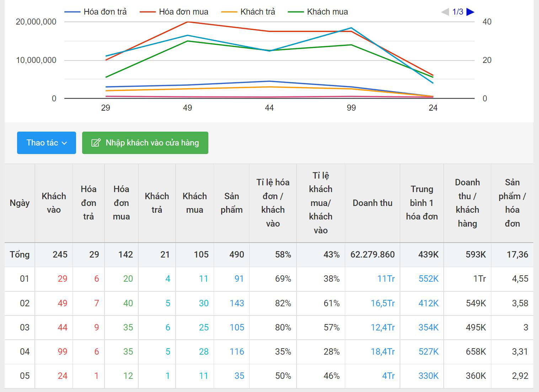The image size is (539, 392).
Task: Click 82% invoice ratio for day 02
Action: (283, 303)
